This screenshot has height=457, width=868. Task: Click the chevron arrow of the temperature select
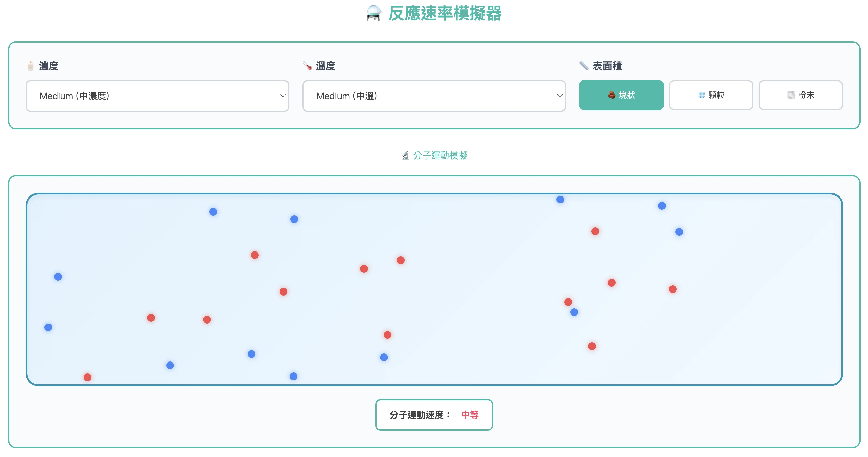pyautogui.click(x=559, y=96)
